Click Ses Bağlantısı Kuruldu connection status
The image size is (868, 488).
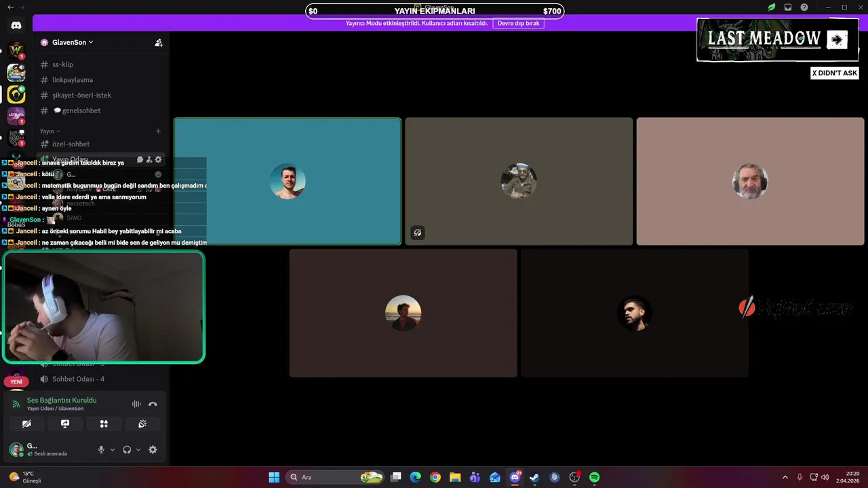pos(62,400)
